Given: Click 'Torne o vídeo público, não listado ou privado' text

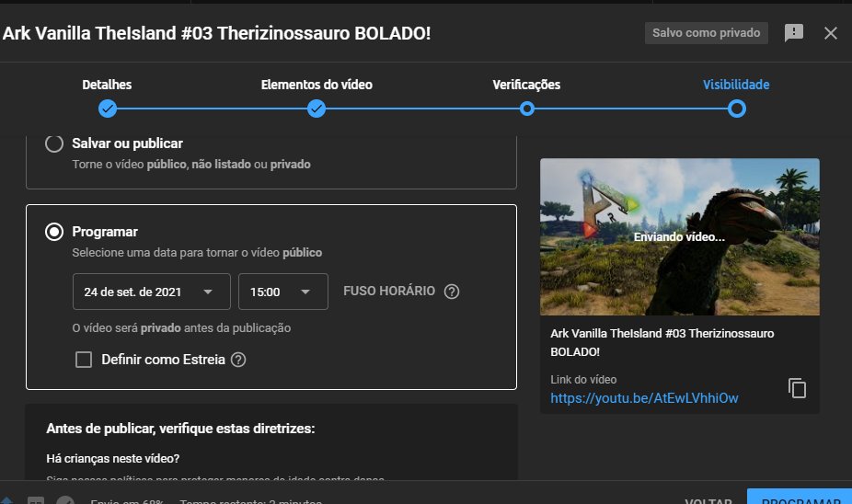Looking at the screenshot, I should coord(191,164).
